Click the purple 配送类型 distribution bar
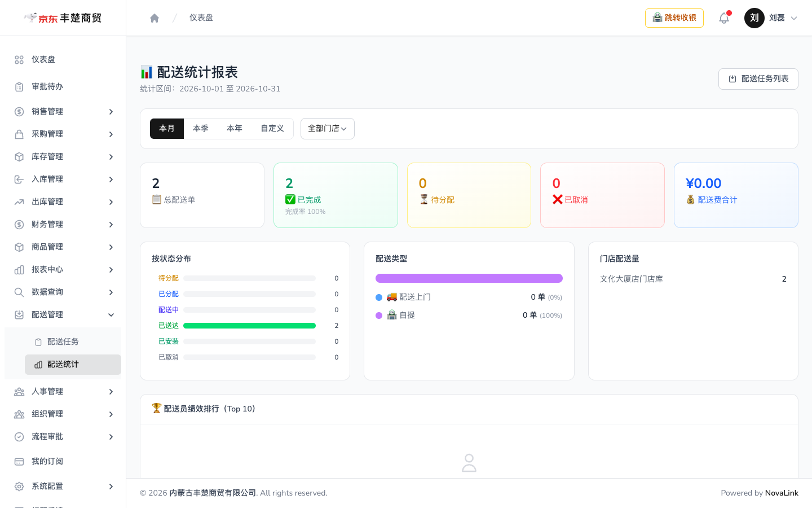Image resolution: width=812 pixels, height=508 pixels. pos(469,278)
